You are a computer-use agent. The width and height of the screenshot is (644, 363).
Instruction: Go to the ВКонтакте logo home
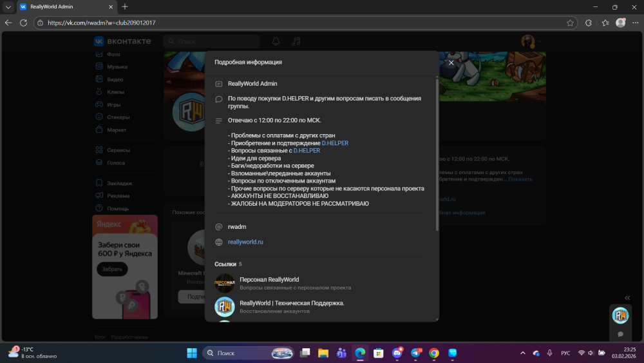tap(122, 41)
